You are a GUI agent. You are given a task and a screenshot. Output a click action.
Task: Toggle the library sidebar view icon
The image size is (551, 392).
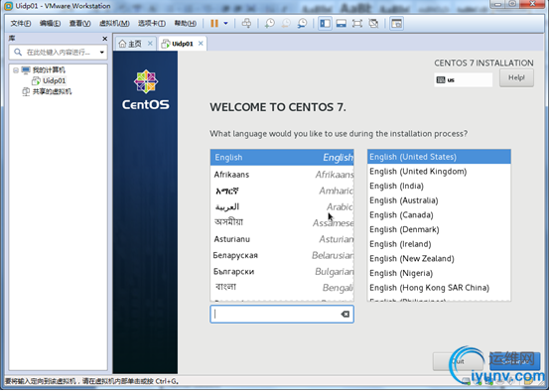click(325, 24)
